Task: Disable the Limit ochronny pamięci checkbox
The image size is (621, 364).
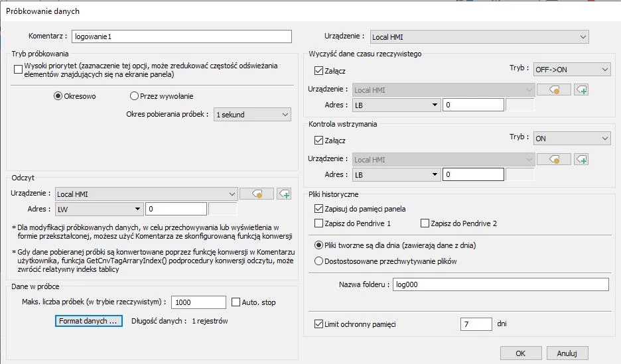Action: pos(319,324)
